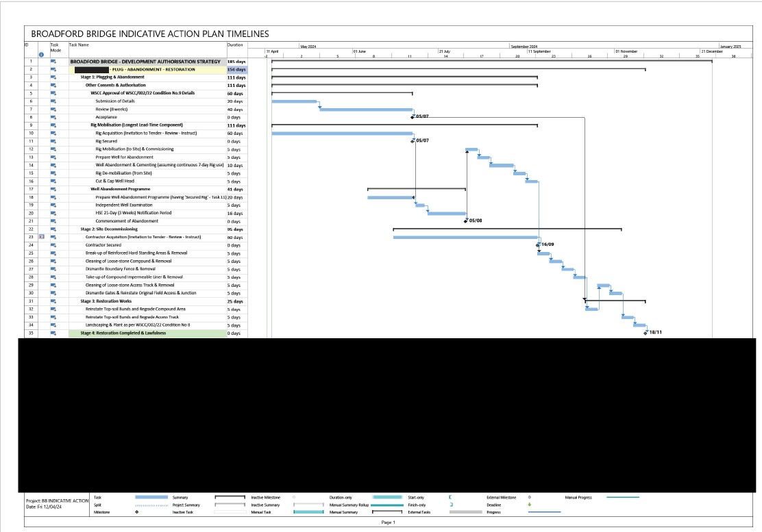Click the task mode icon for Rig Secured

point(53,141)
